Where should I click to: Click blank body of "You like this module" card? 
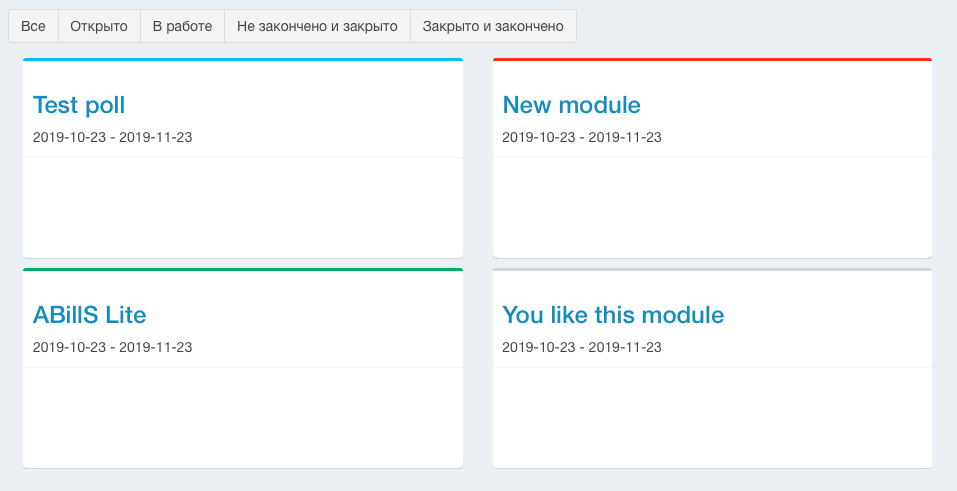(712, 417)
